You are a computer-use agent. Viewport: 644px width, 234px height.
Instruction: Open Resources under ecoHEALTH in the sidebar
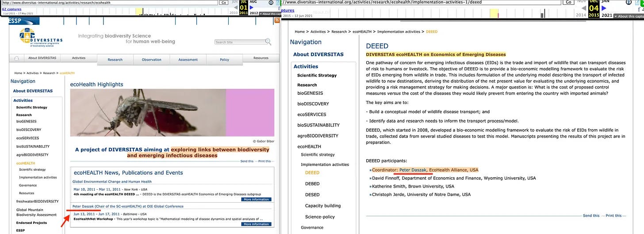pyautogui.click(x=27, y=193)
